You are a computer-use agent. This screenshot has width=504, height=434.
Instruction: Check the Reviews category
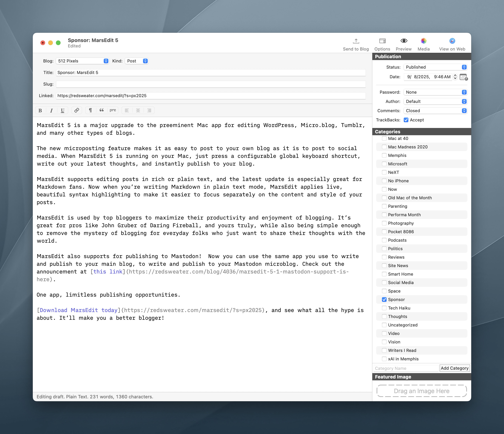tap(384, 257)
